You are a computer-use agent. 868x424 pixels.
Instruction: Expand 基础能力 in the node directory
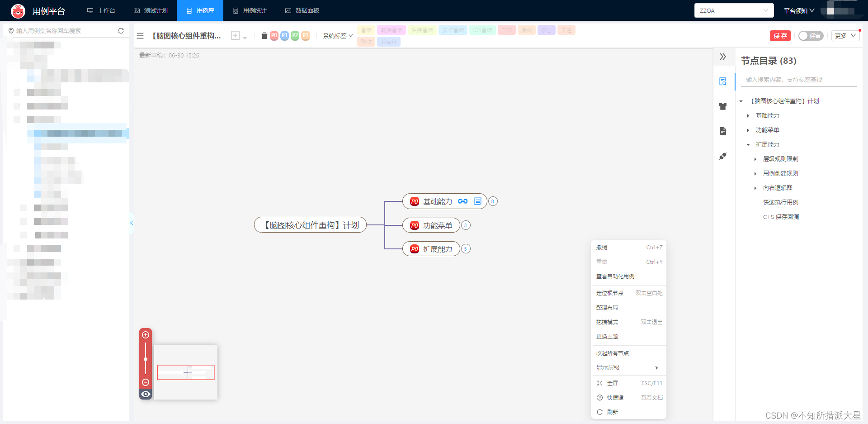click(x=748, y=116)
